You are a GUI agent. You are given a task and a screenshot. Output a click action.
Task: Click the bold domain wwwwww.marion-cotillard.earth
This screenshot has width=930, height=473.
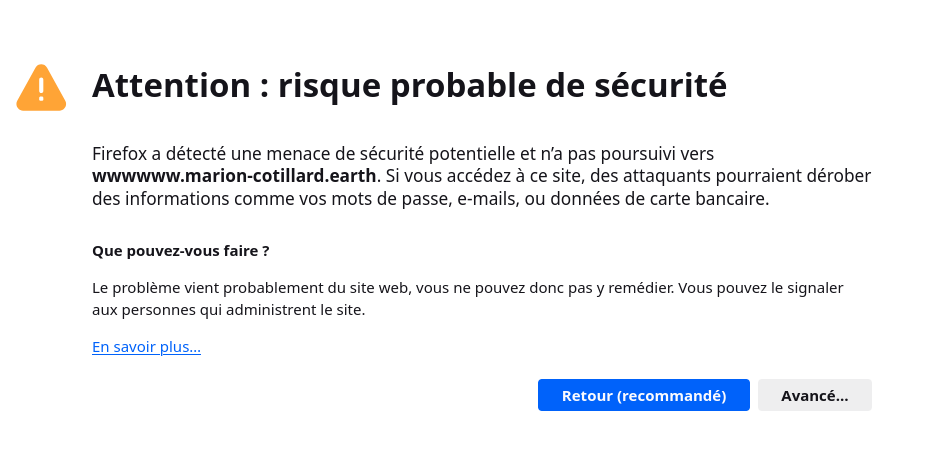point(235,176)
